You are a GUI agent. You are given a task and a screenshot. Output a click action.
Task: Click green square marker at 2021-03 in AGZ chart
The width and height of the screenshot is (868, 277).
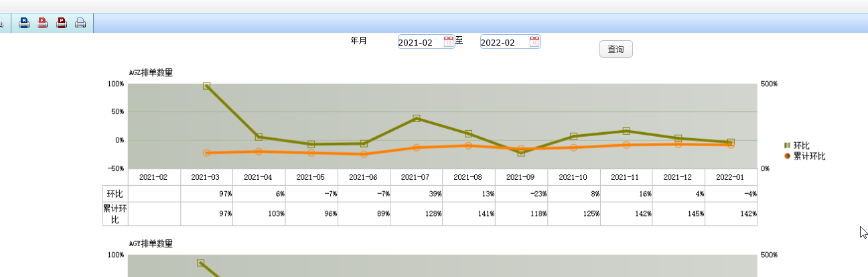[207, 86]
